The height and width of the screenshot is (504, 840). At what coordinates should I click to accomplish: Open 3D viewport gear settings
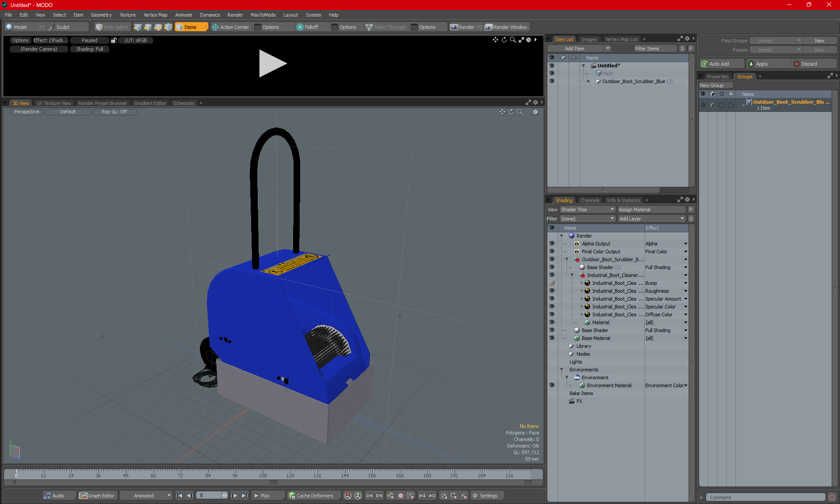[x=535, y=112]
